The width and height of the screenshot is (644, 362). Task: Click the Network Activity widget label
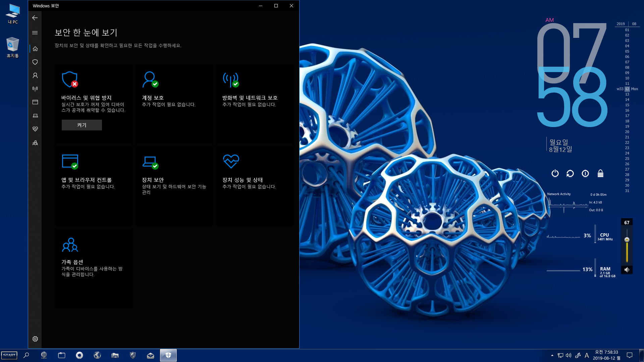click(559, 194)
